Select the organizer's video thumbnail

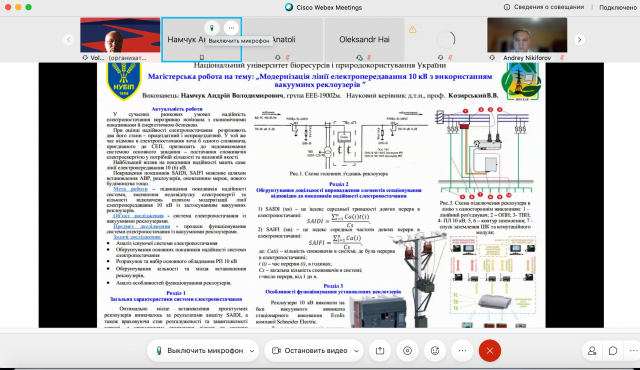pyautogui.click(x=120, y=35)
